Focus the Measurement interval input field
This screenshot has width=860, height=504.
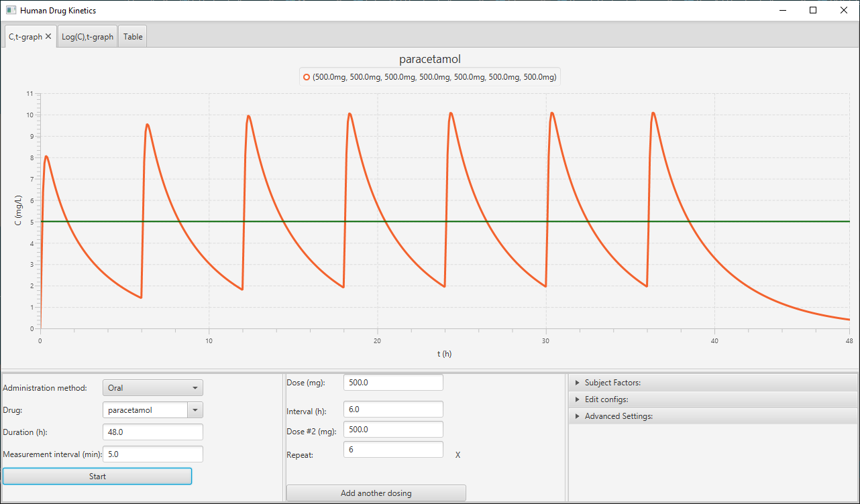(152, 454)
